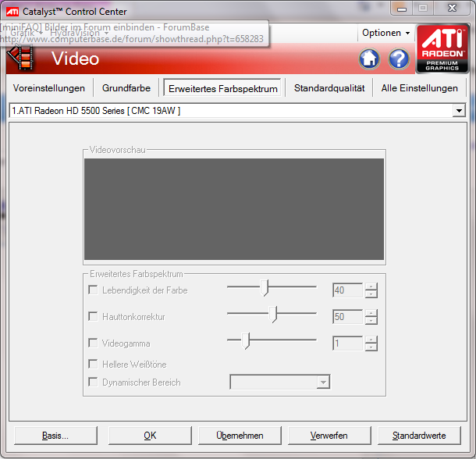Click the Videogamma value field showing 1
Screen dimensions: 476x459
pos(347,343)
